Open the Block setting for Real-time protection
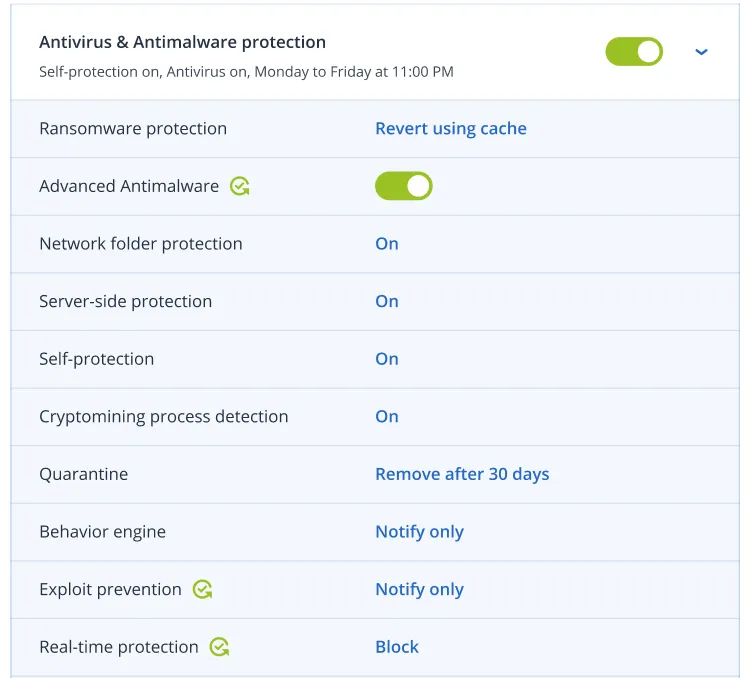The image size is (752, 678). click(x=397, y=647)
